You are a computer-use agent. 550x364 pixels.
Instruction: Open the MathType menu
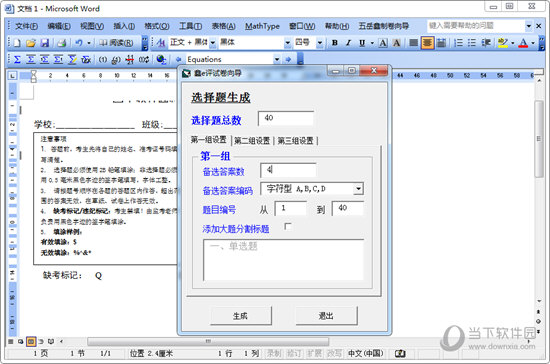point(262,26)
